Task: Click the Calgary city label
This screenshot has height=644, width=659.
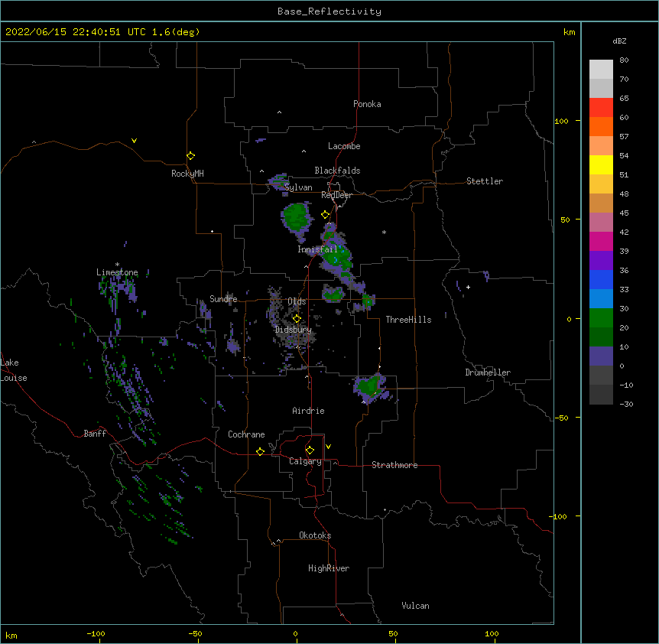Action: click(305, 461)
